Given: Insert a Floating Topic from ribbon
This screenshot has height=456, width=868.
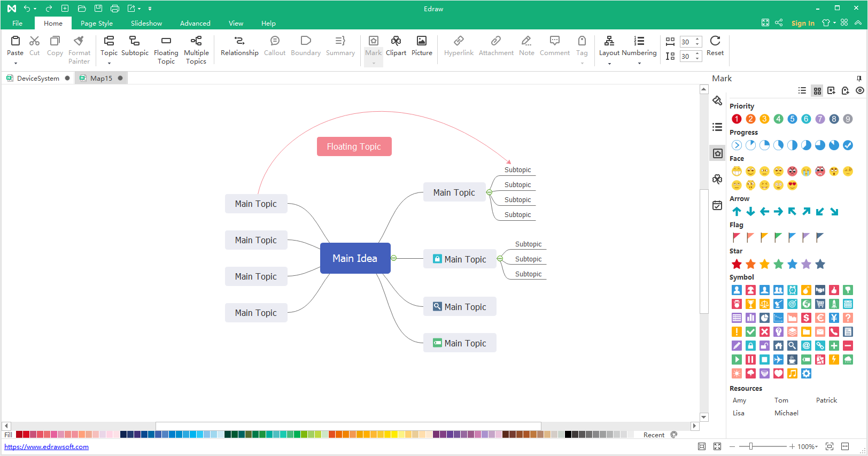Looking at the screenshot, I should pyautogui.click(x=166, y=41).
